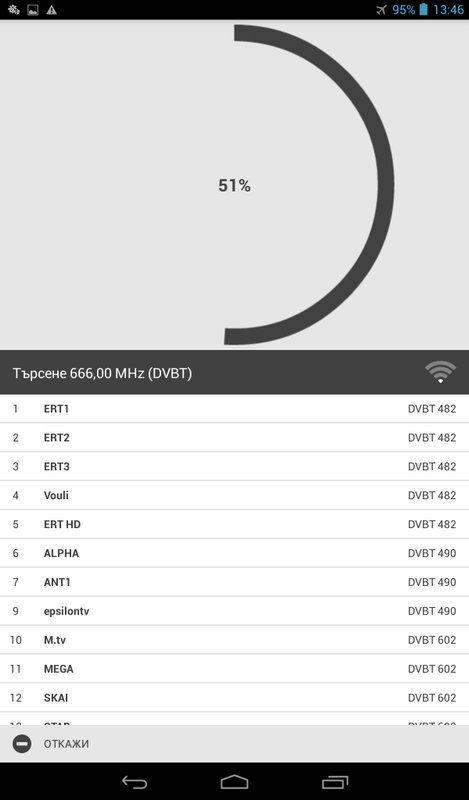Cancel the scan with ОТКАЖИ button
The width and height of the screenshot is (469, 800).
[x=234, y=744]
